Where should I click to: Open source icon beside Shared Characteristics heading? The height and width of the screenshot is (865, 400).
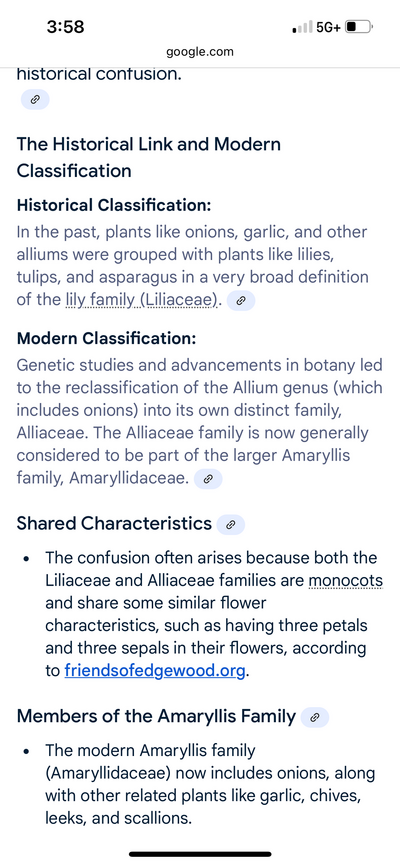click(231, 525)
